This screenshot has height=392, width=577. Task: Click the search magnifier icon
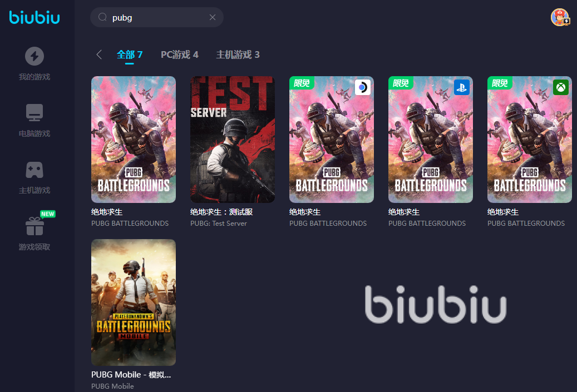click(103, 17)
